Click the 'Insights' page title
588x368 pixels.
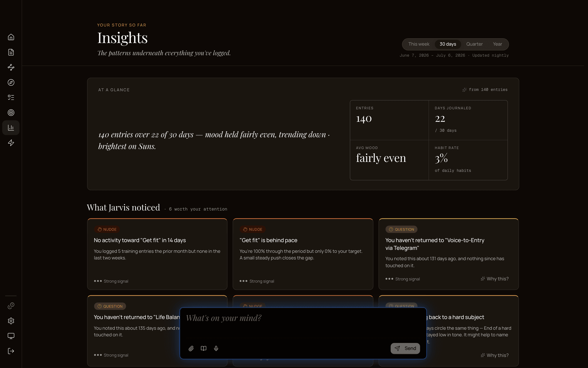pyautogui.click(x=123, y=38)
